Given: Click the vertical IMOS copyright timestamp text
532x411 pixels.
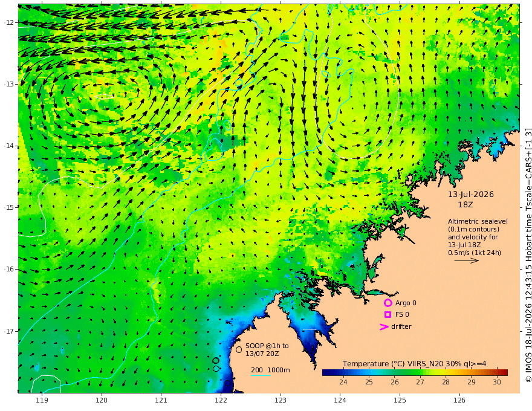Looking at the screenshot, I should [528, 255].
